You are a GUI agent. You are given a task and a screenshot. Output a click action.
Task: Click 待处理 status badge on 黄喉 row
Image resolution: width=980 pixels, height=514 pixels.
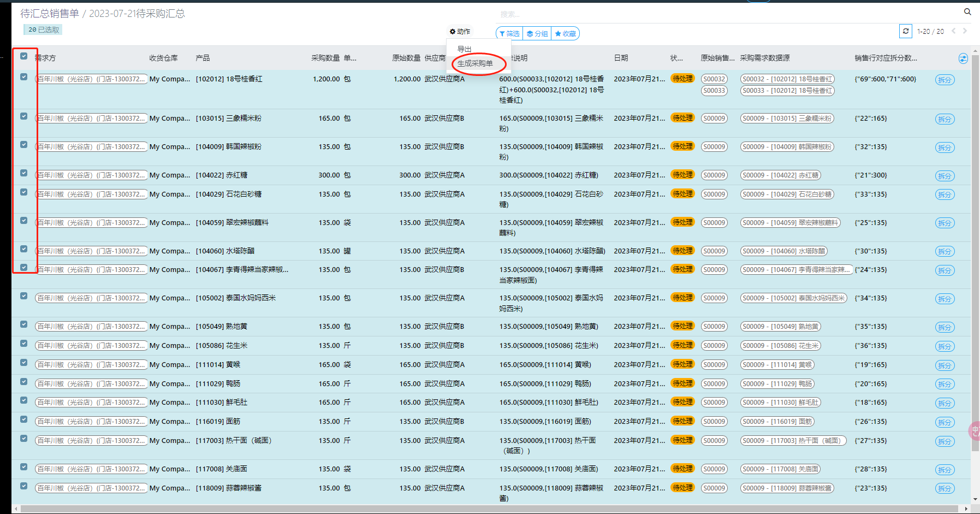tap(682, 364)
